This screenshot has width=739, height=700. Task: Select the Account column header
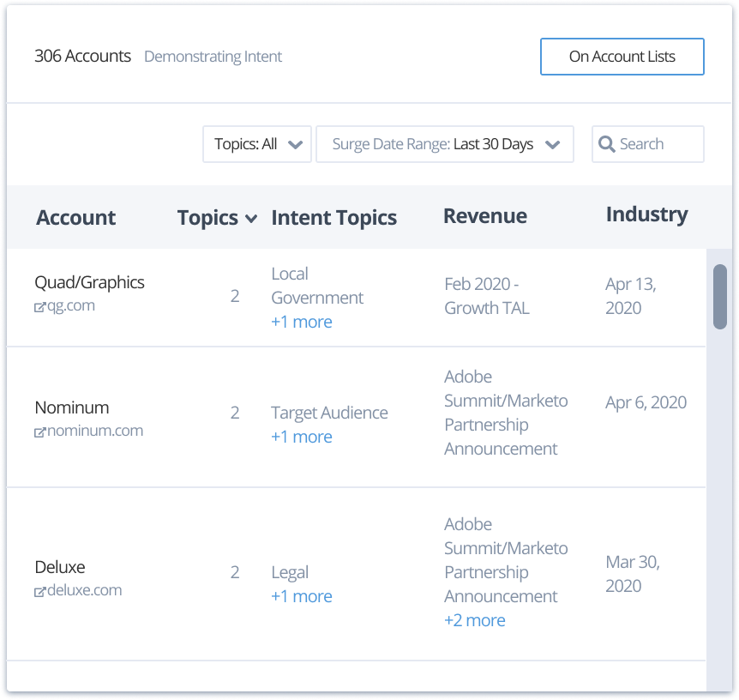(x=75, y=217)
